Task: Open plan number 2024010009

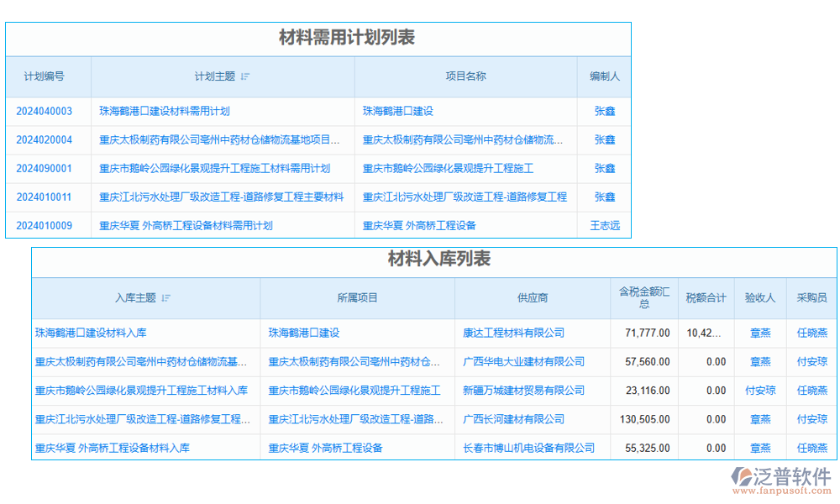Action: tap(44, 225)
